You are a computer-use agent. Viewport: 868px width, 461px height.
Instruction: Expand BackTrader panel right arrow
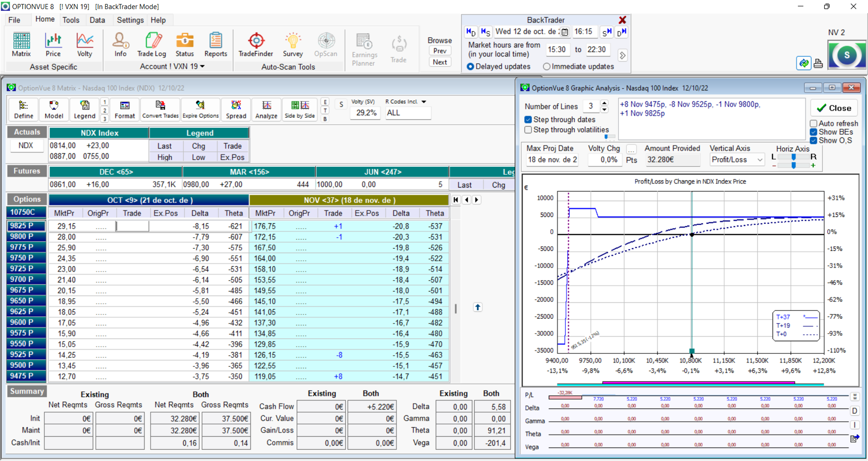click(622, 55)
